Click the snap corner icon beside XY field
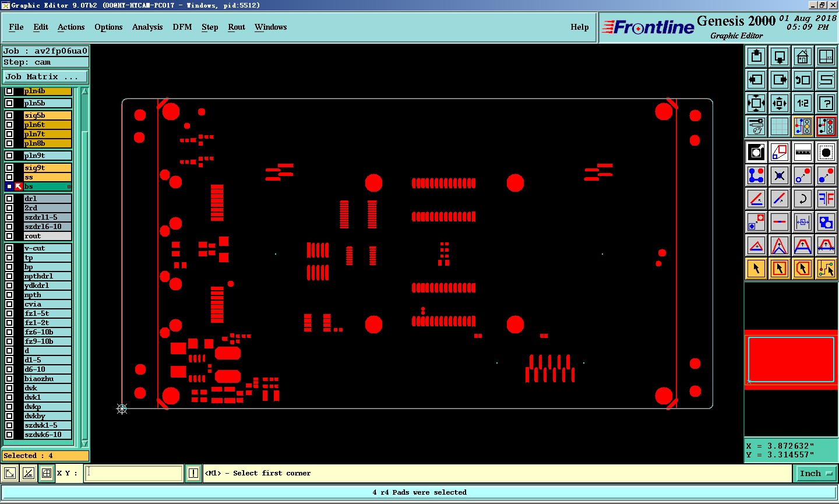839x504 pixels. (10, 473)
